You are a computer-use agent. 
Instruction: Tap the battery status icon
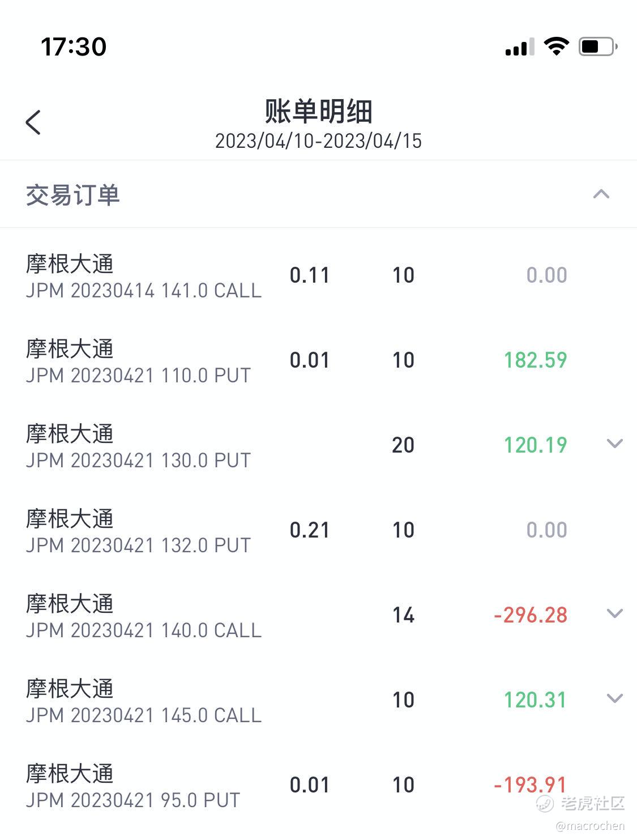597,46
